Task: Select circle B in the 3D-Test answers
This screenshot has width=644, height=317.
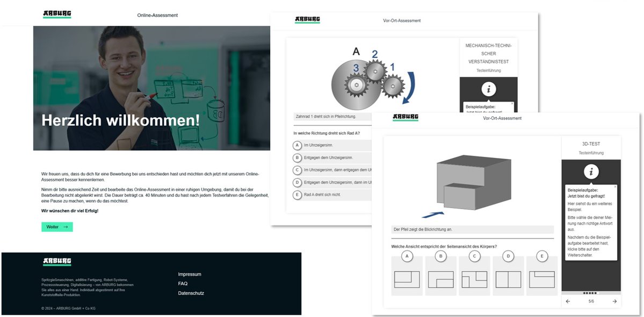Action: pos(440,257)
